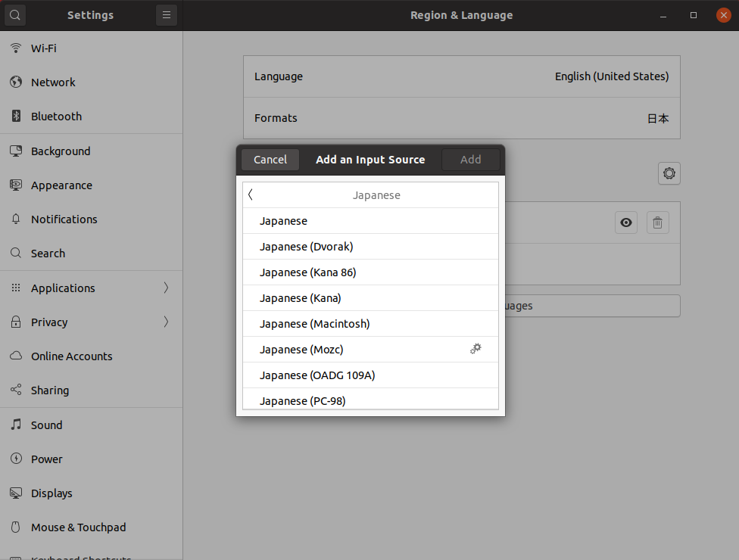The image size is (739, 560).
Task: Click the Power icon in sidebar
Action: pos(16,459)
